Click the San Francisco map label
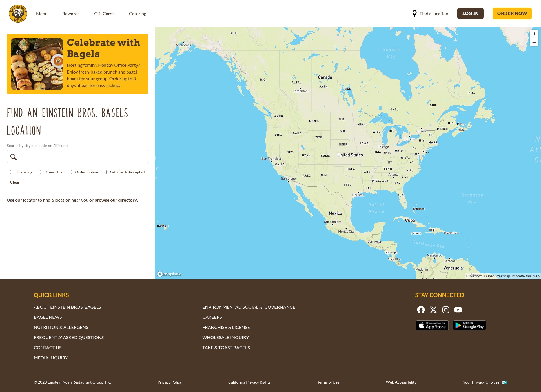Viewport: 541px width, 392px height. pyautogui.click(x=271, y=159)
